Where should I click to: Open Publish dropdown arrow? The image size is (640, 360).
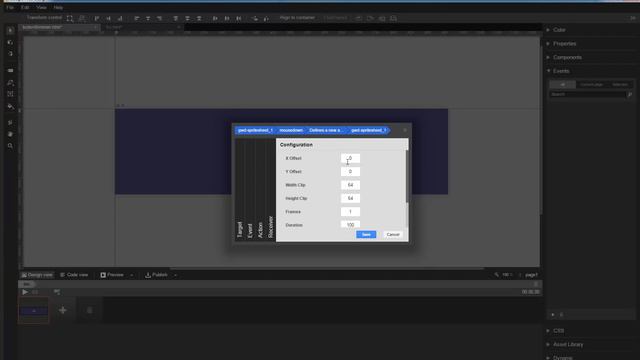click(176, 276)
